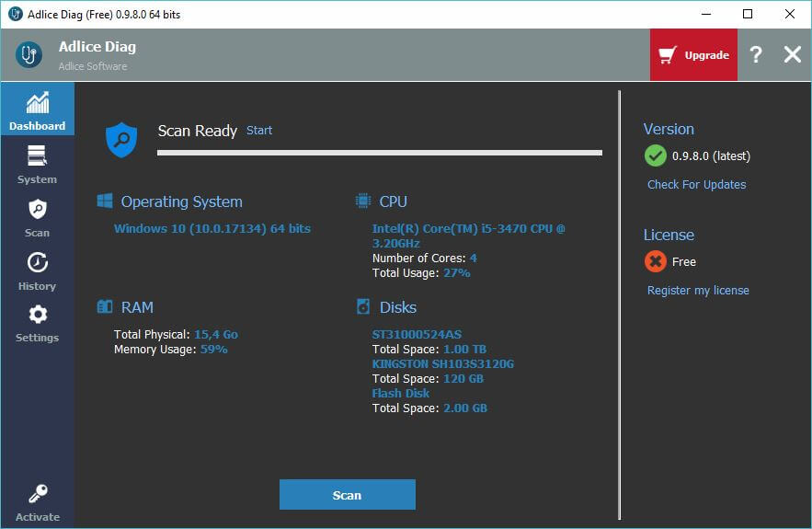Viewport: 812px width, 529px height.
Task: Click the CPU chip icon
Action: pyautogui.click(x=363, y=201)
